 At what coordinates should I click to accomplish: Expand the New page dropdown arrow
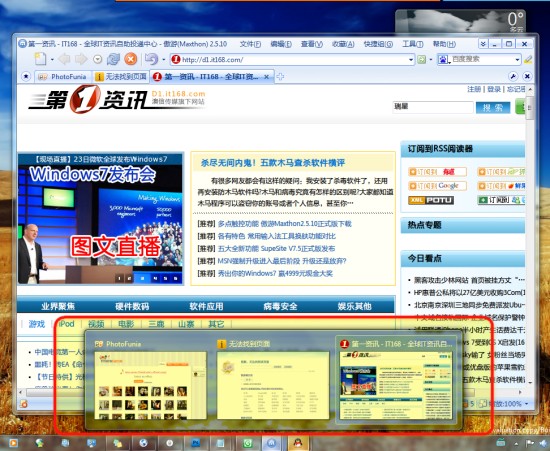point(52,60)
